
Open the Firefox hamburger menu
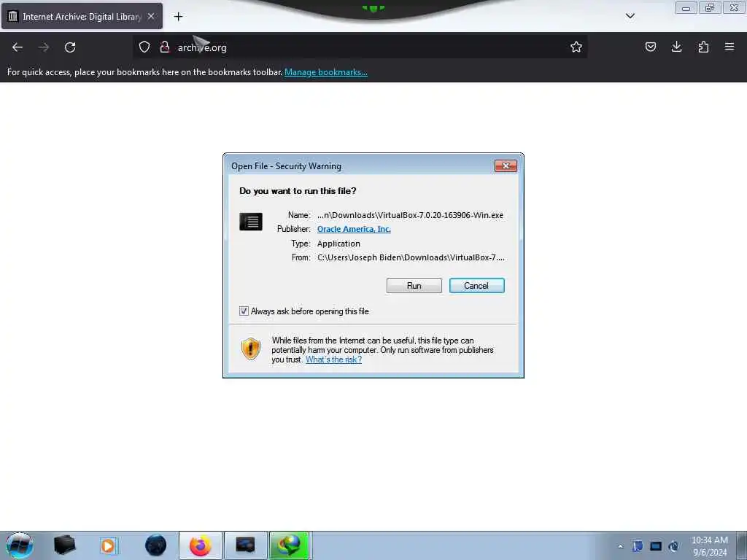tap(729, 47)
